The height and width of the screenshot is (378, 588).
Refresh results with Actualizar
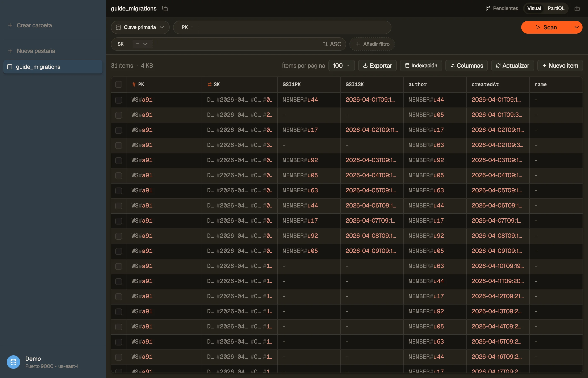click(512, 66)
